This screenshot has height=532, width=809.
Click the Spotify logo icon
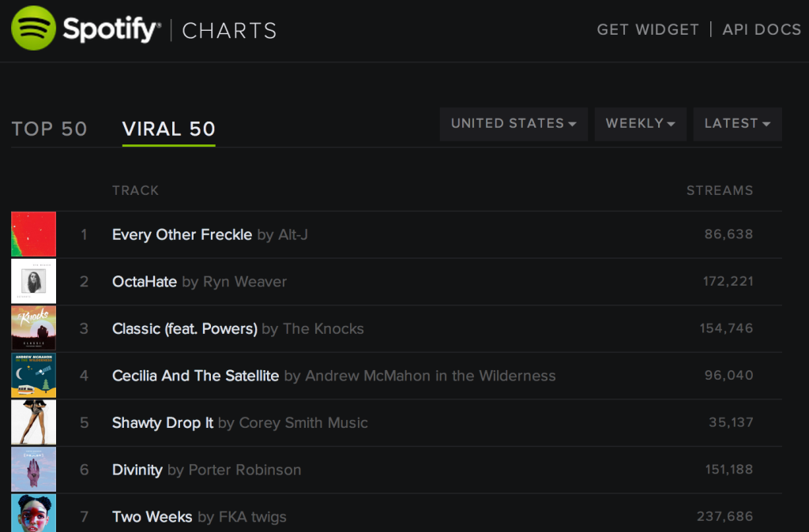point(33,29)
